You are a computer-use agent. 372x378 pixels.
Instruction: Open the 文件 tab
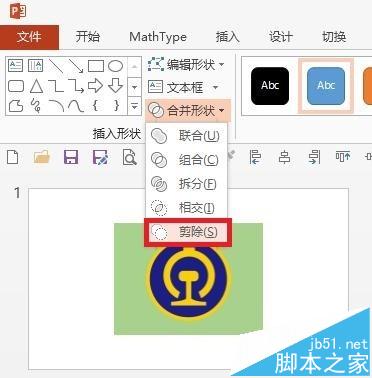29,37
